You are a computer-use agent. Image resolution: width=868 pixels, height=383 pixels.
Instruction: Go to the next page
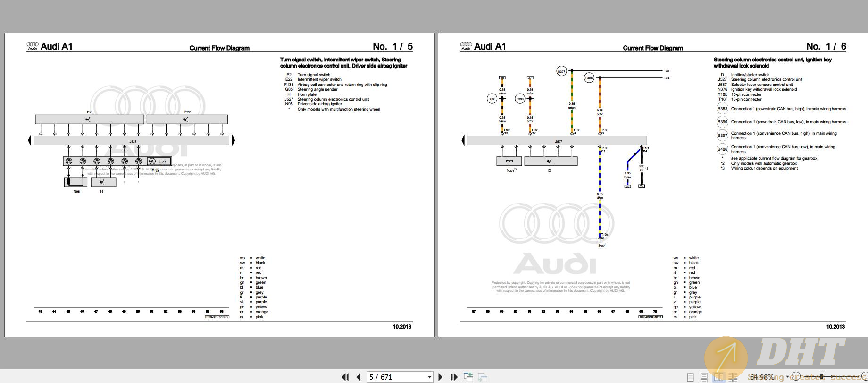[x=440, y=377]
